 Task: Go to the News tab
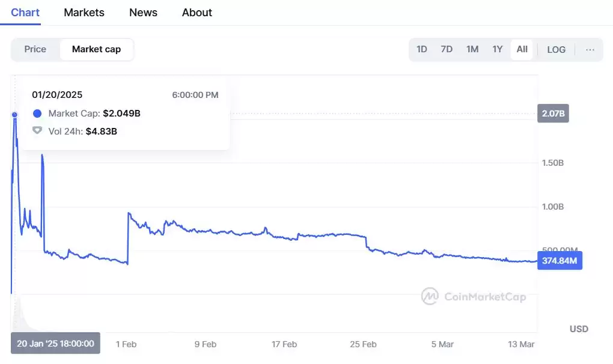(143, 13)
